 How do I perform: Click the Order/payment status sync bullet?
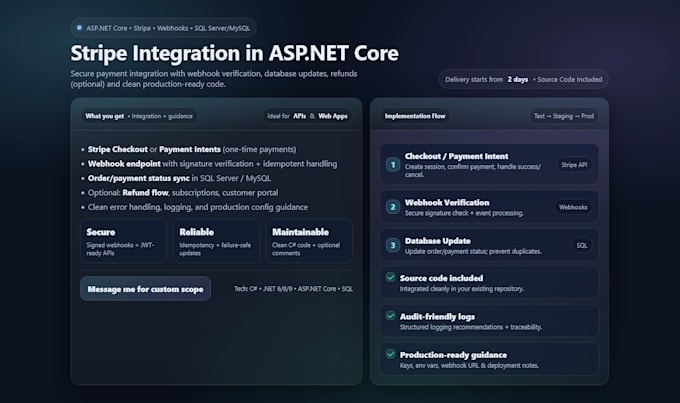click(179, 178)
